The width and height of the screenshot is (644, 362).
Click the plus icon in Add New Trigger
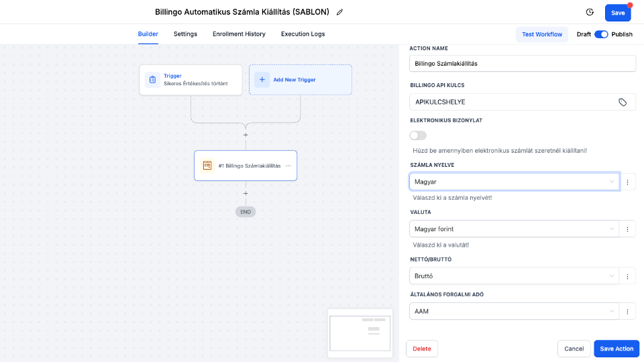pyautogui.click(x=262, y=80)
